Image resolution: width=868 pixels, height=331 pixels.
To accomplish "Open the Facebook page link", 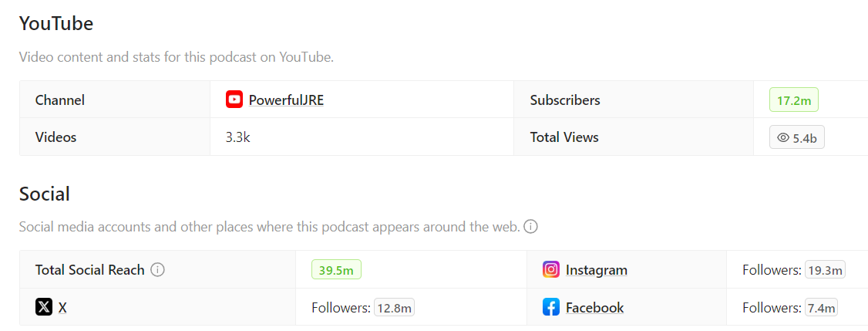I will click(594, 307).
